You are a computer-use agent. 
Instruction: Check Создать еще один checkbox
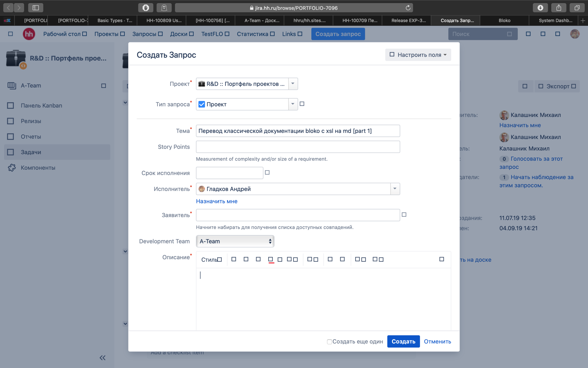tap(329, 342)
